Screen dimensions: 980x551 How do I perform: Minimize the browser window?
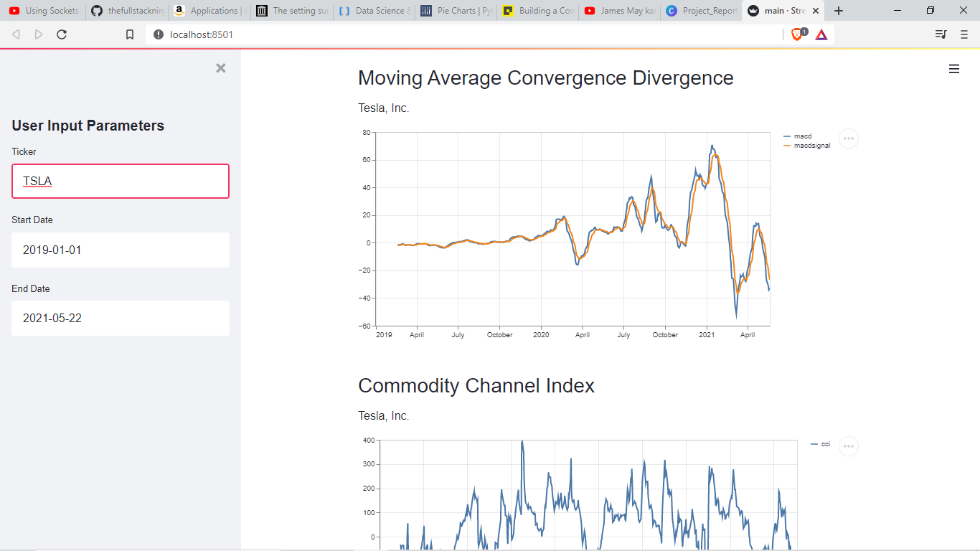tap(897, 11)
